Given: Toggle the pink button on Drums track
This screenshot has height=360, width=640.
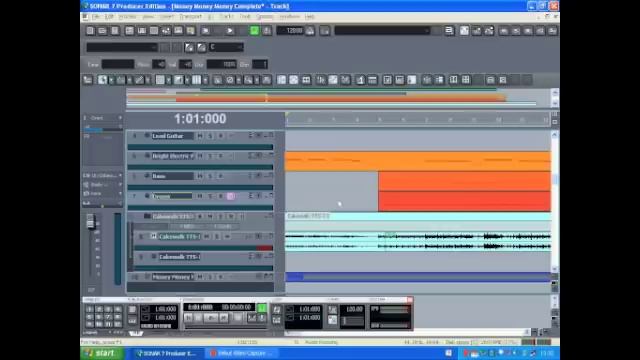Looking at the screenshot, I should point(231,196).
